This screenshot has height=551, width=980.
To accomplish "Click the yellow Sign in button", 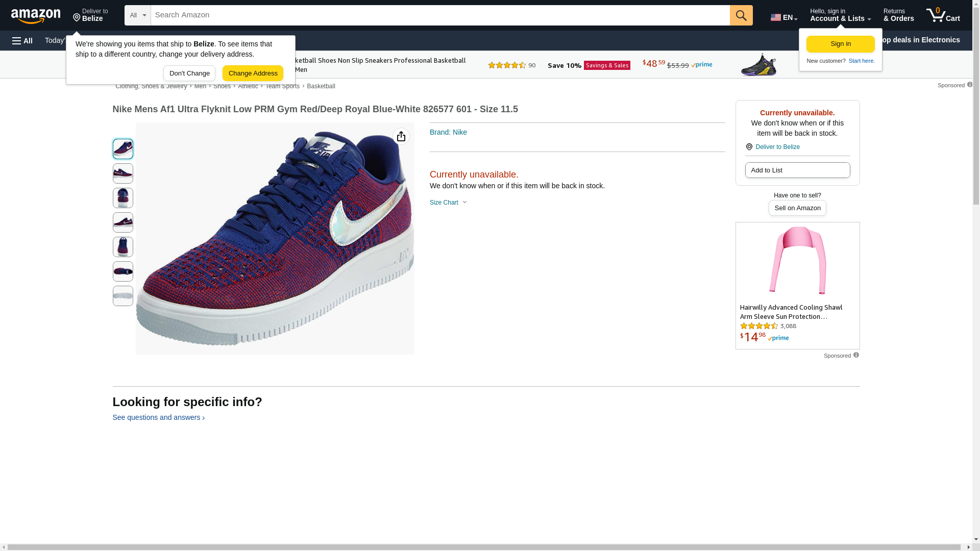I will pos(840,44).
